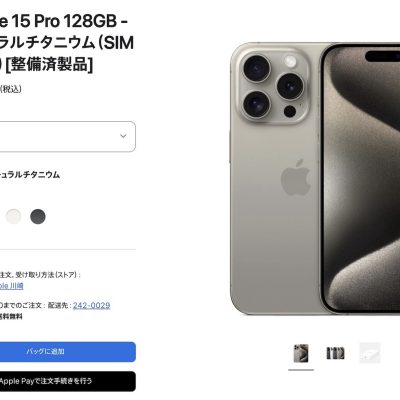Click the main iPhone 15 Pro product image
Viewport: 400px width, 400px height.
(315, 179)
